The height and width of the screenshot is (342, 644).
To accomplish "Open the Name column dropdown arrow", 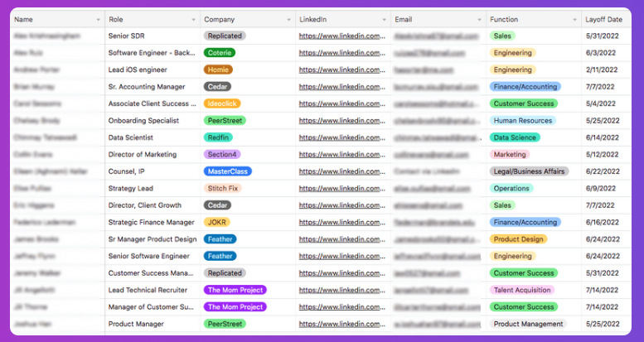I will (98, 20).
